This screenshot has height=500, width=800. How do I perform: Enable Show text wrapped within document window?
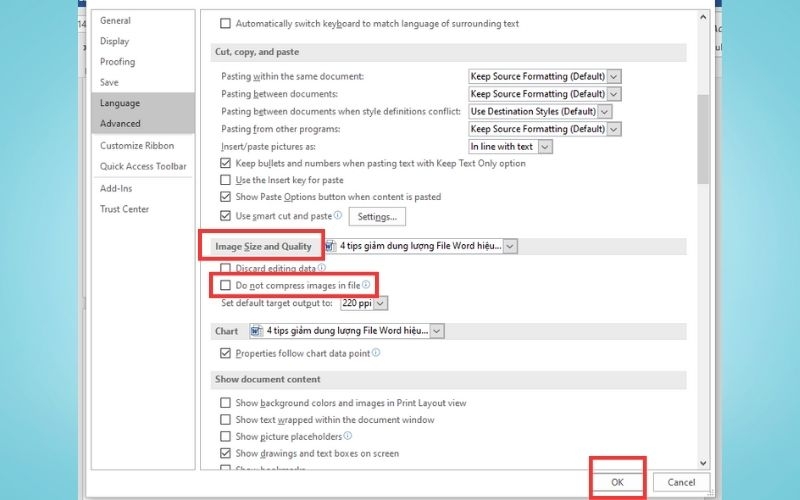click(x=225, y=420)
